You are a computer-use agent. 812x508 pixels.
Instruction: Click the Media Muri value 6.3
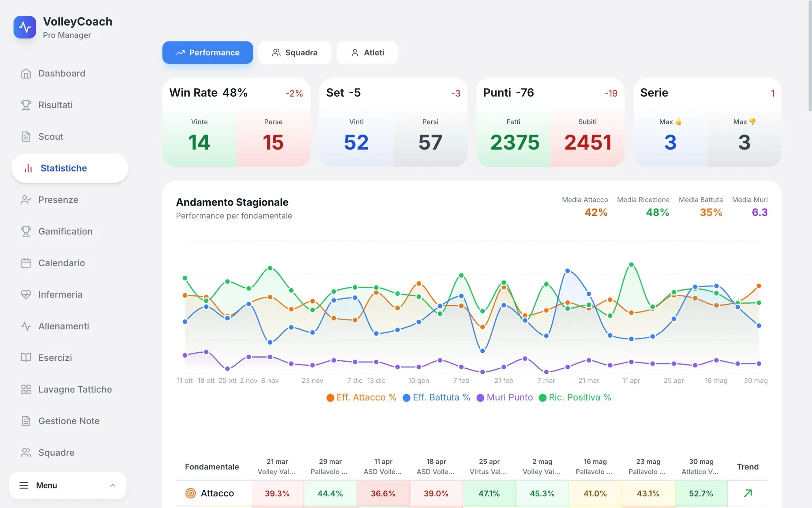tap(759, 212)
